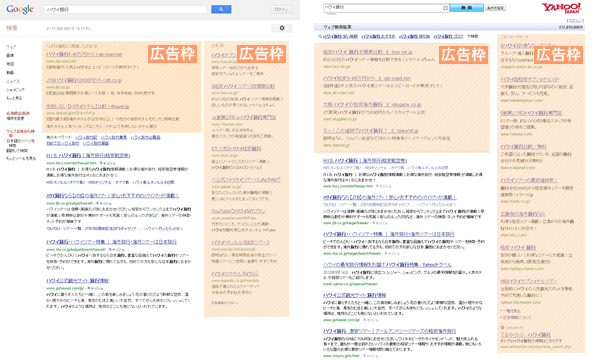Screen dimensions: 600x360
Task: Click the ログイン button on Google
Action: (281, 9)
